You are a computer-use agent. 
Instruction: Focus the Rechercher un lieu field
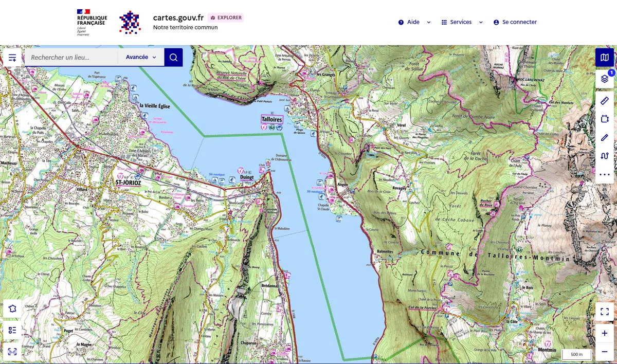tap(71, 58)
